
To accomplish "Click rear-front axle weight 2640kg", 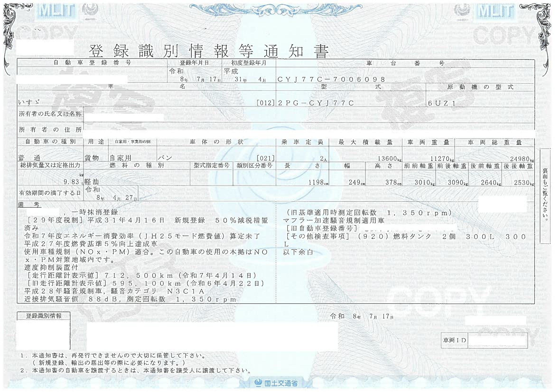I will pyautogui.click(x=491, y=182).
